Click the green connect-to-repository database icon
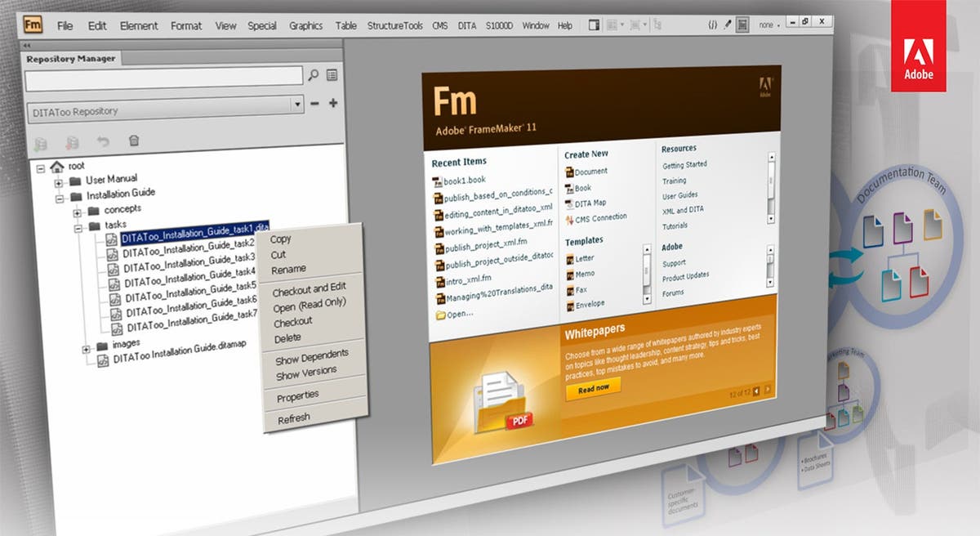Viewport: 980px width, 536px height. [41, 142]
